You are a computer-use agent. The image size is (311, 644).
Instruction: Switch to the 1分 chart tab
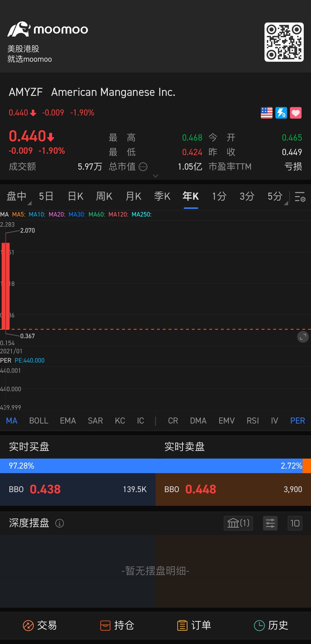(x=219, y=196)
